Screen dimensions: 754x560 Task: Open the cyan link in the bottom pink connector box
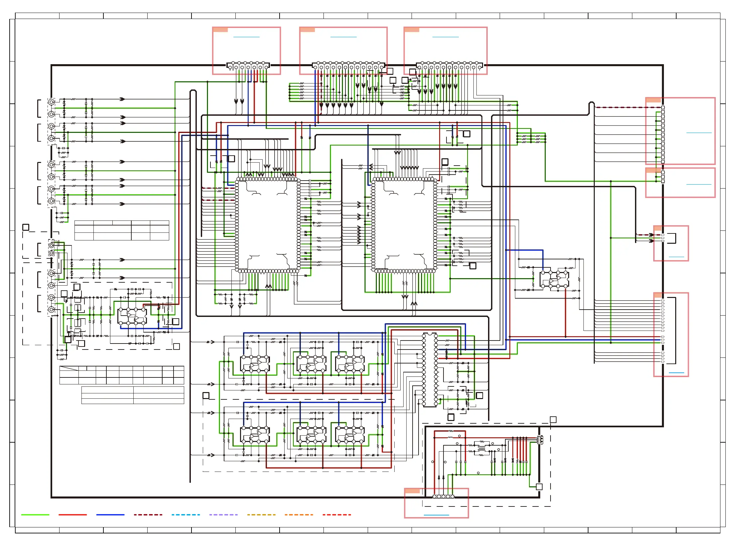(437, 515)
